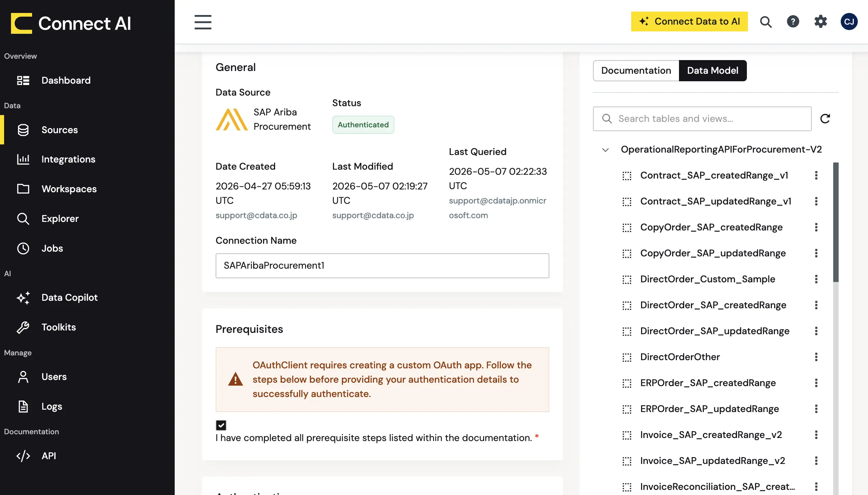Open help via the question mark icon

click(793, 22)
